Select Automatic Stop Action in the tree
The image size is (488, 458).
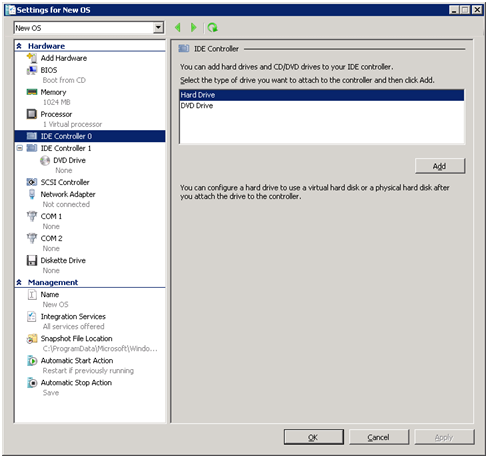coord(76,382)
